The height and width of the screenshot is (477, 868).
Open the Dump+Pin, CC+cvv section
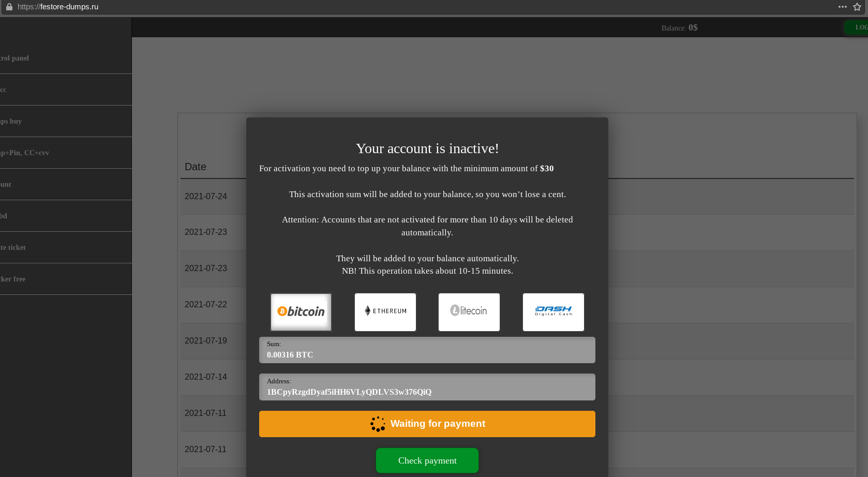click(x=31, y=152)
